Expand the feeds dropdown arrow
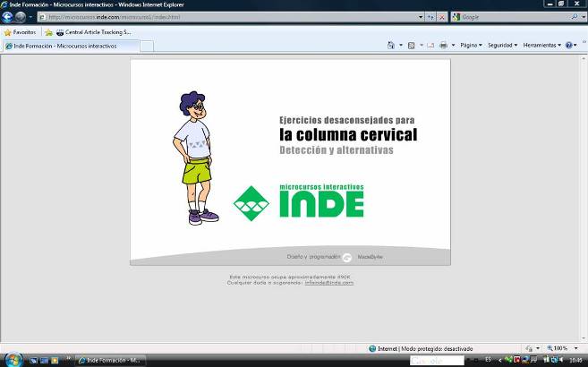The height and width of the screenshot is (367, 588). tap(422, 45)
